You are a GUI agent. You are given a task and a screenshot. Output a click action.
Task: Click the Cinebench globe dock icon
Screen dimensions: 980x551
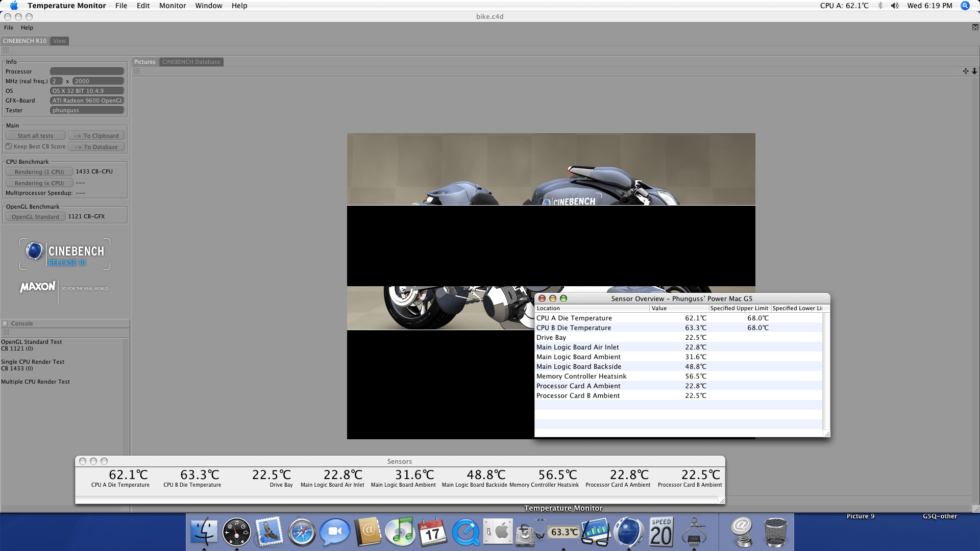[628, 532]
